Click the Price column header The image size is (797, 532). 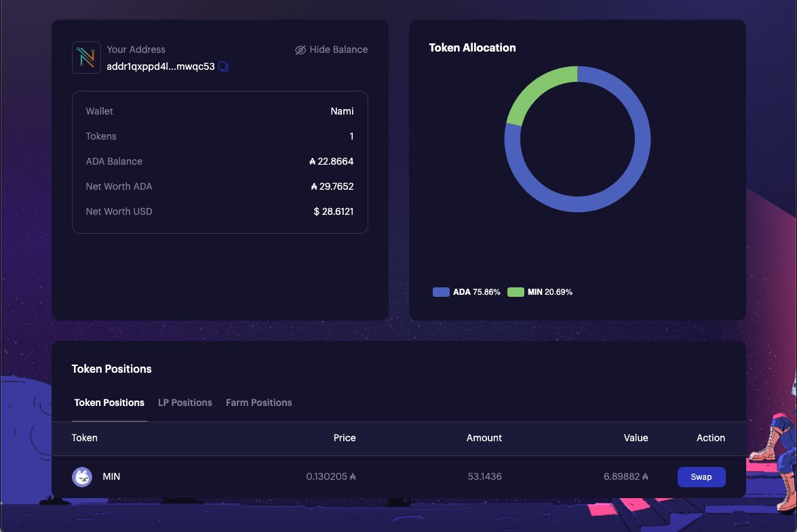345,438
